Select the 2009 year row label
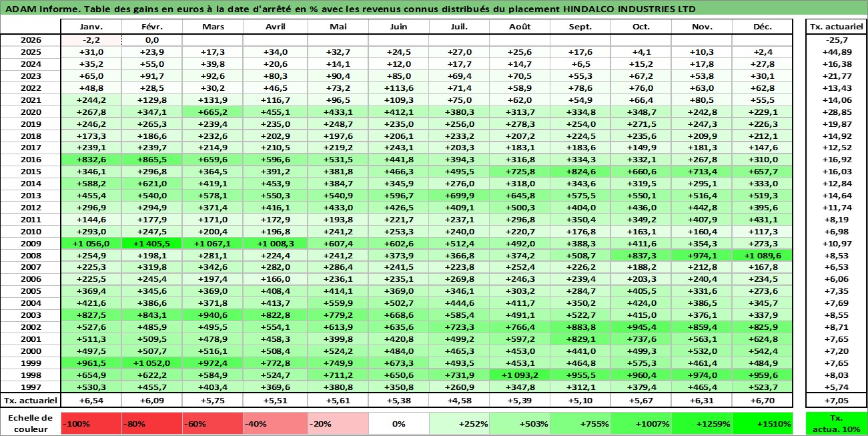This screenshot has height=436, width=868. [31, 244]
